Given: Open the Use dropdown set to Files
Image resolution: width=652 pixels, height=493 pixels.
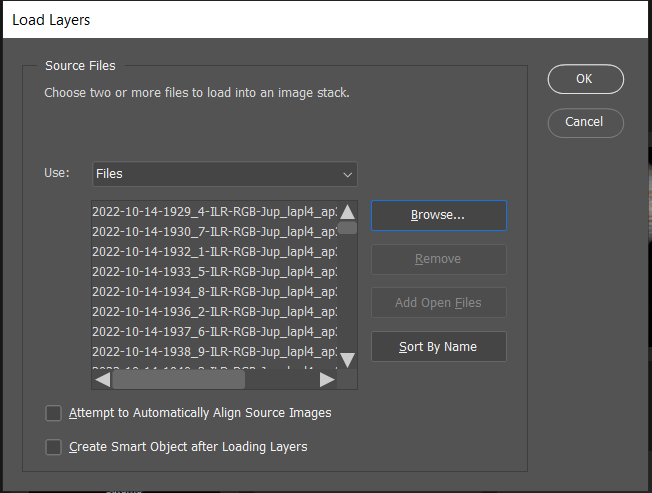Looking at the screenshot, I should pos(225,174).
